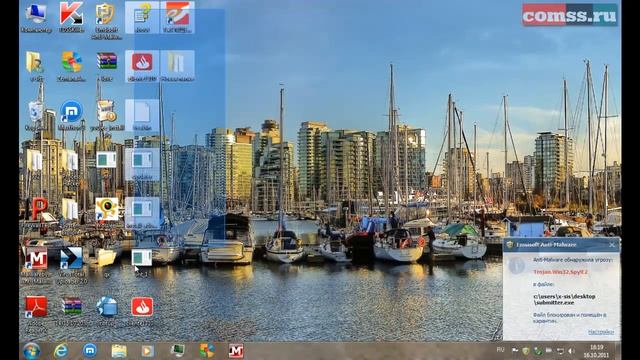Open Malwarebytes Anti-Malware desktop shortcut
This screenshot has width=640, height=360.
[x=36, y=258]
